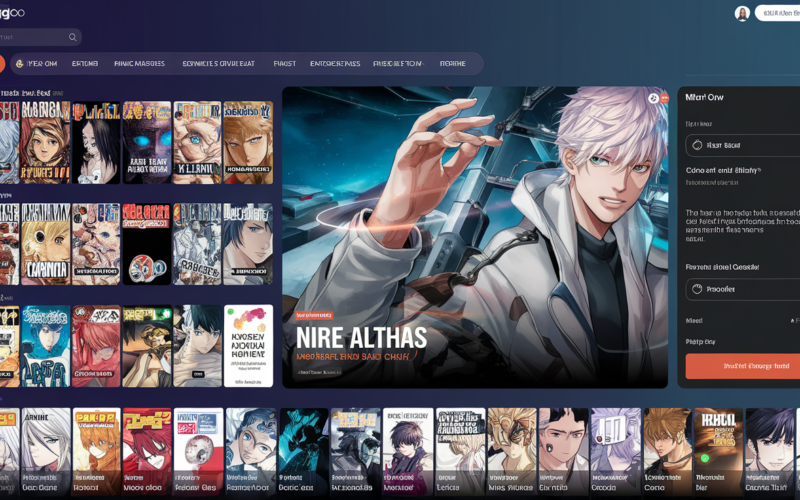Click the small icon on the first navigation pill
800x500 pixels.
[x=18, y=64]
